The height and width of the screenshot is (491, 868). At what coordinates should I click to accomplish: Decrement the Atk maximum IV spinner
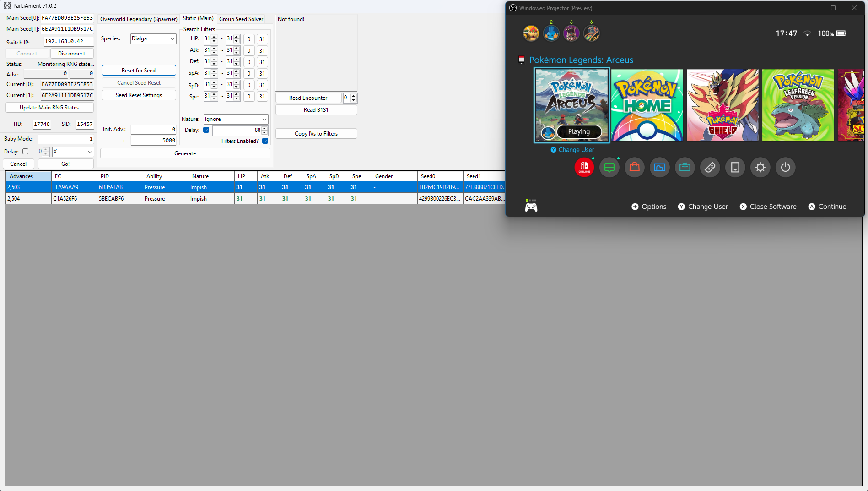click(x=237, y=52)
